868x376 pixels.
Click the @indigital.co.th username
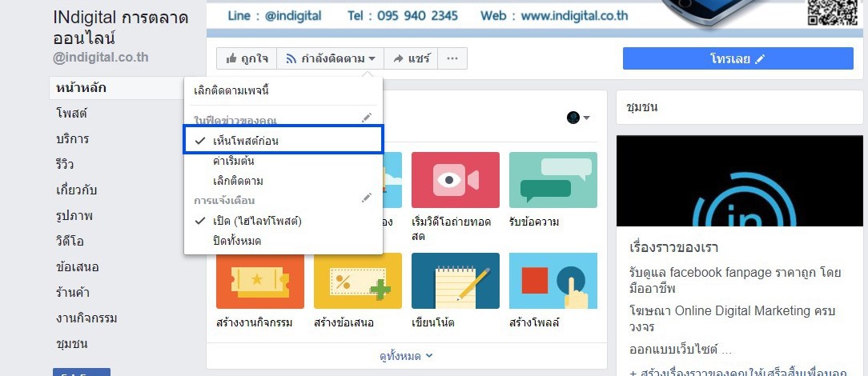tap(101, 58)
